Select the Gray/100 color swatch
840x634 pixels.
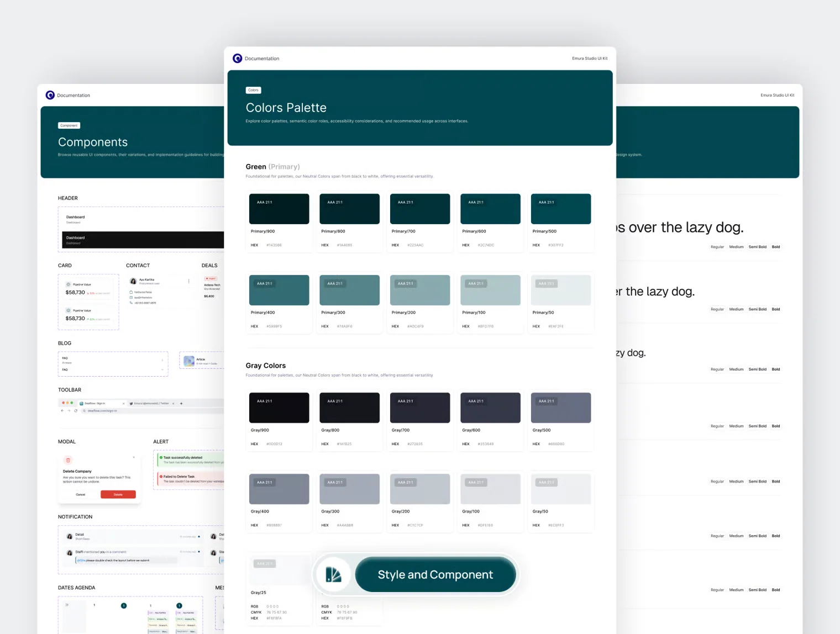click(x=491, y=489)
